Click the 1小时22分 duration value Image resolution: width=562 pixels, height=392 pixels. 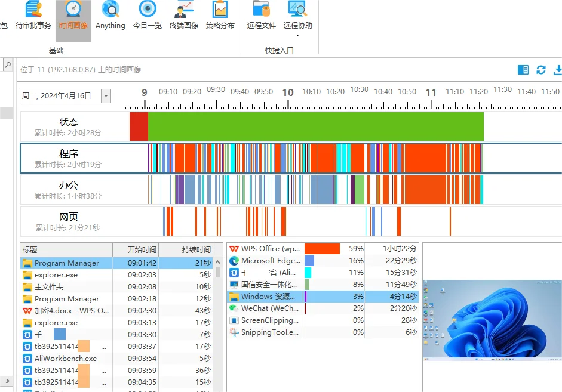click(400, 248)
